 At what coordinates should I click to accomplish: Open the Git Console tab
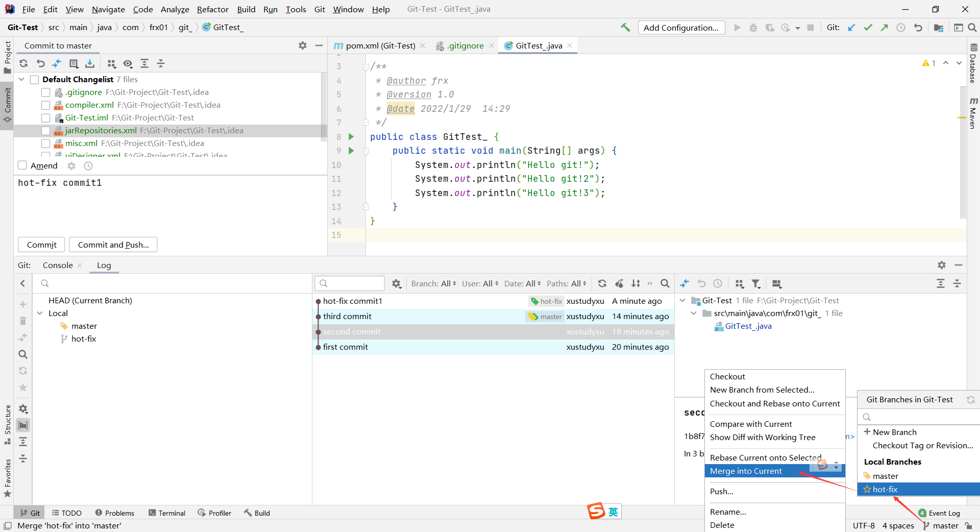click(x=58, y=265)
